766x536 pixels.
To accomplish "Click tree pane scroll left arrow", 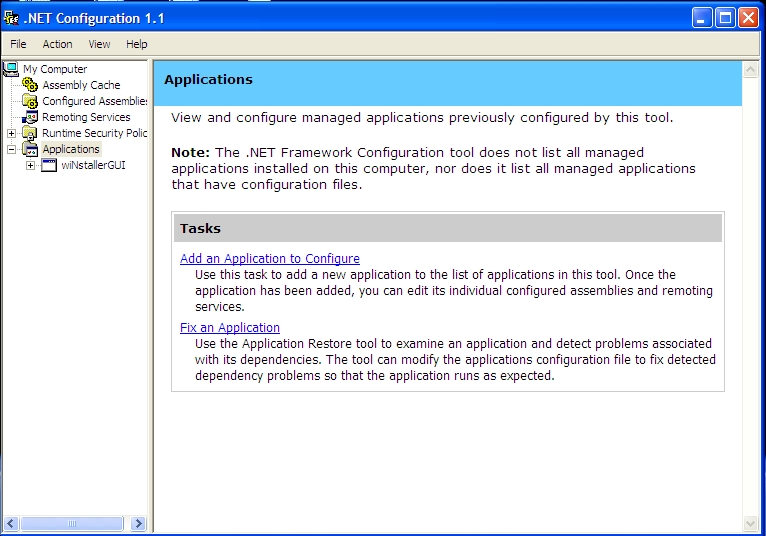I will (11, 523).
